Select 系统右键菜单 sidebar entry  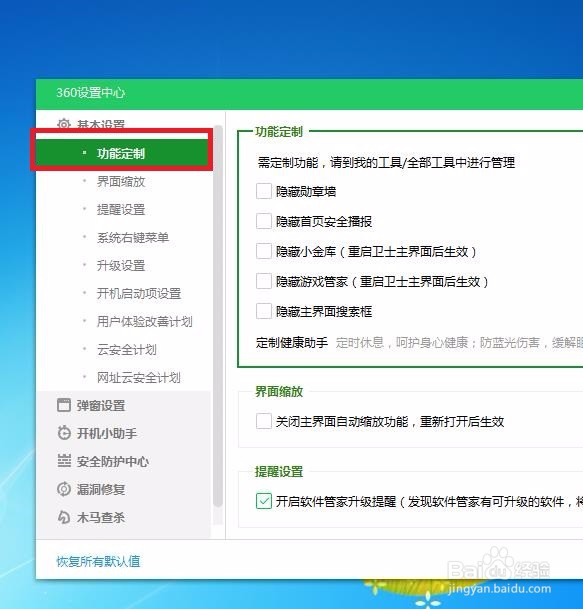(133, 237)
